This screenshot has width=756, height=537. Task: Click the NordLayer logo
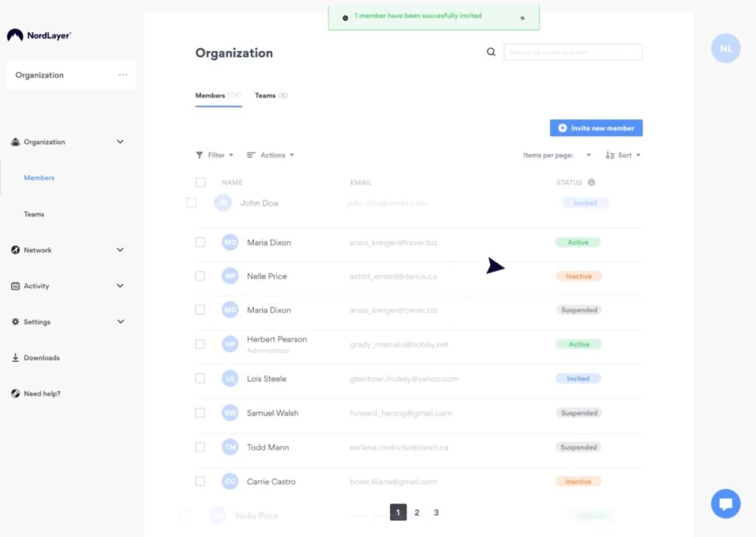point(38,35)
